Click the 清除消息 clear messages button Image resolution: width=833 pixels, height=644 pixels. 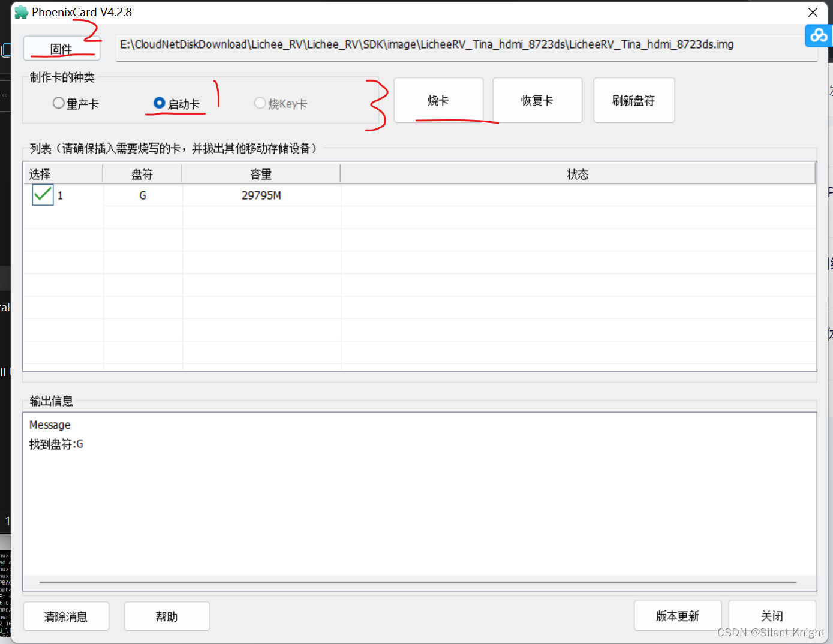coord(66,616)
